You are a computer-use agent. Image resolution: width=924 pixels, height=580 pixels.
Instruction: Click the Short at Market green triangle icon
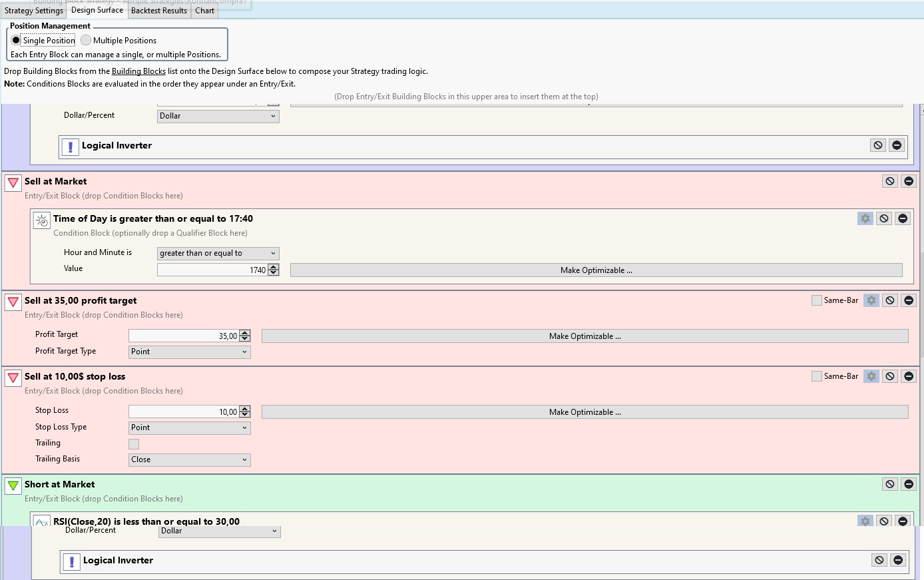13,485
